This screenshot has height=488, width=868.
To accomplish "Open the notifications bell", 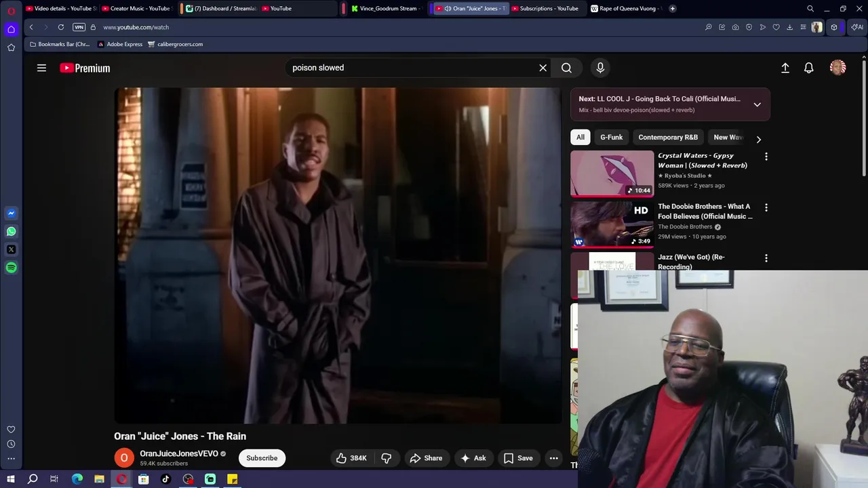I will (809, 68).
